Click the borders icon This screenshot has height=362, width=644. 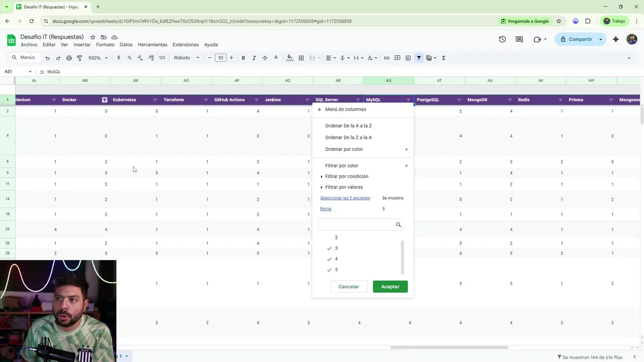point(301,58)
